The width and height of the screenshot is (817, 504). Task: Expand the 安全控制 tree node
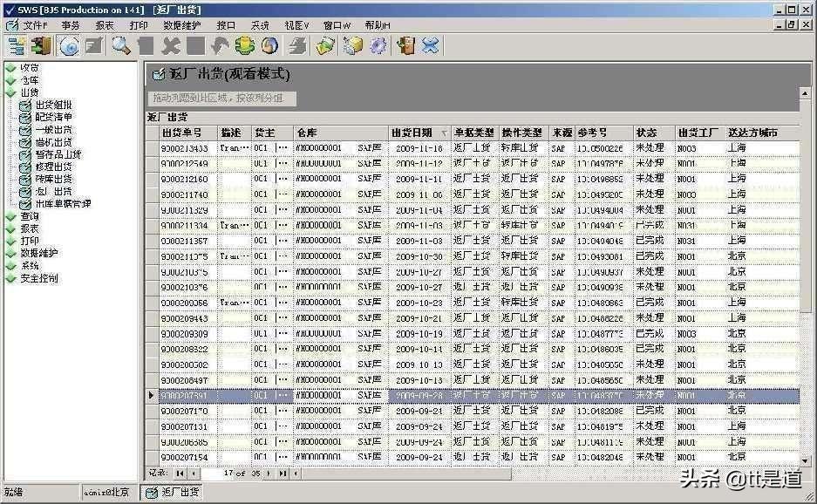point(10,278)
